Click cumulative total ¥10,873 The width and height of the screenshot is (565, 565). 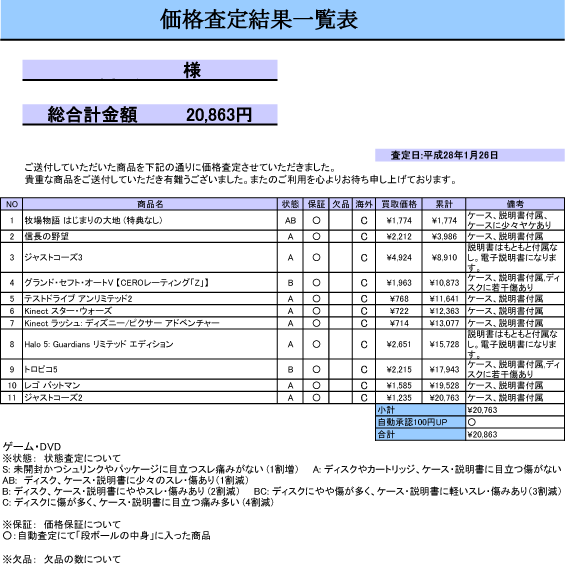444,282
